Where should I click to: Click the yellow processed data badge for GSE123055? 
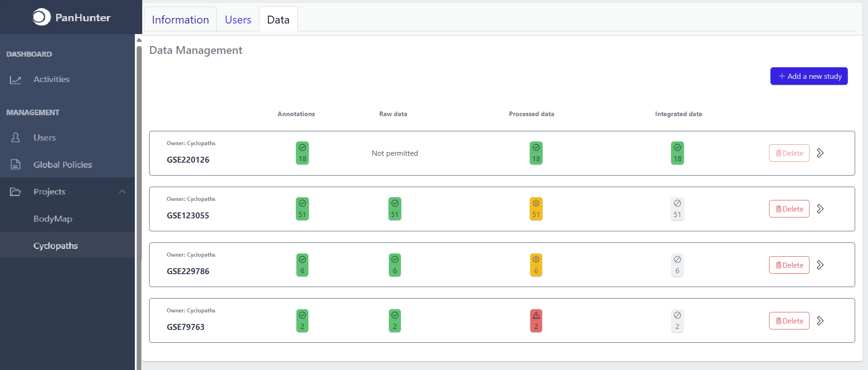pyautogui.click(x=536, y=209)
